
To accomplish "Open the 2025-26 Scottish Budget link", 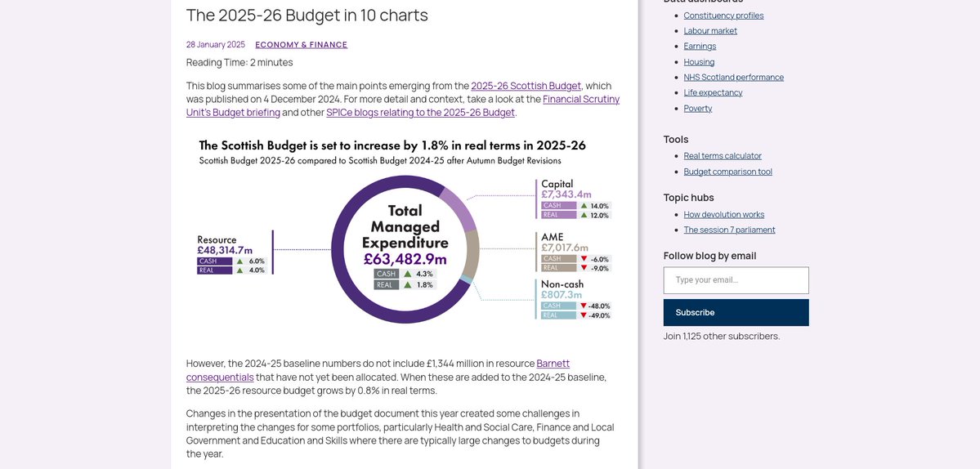I will (526, 86).
